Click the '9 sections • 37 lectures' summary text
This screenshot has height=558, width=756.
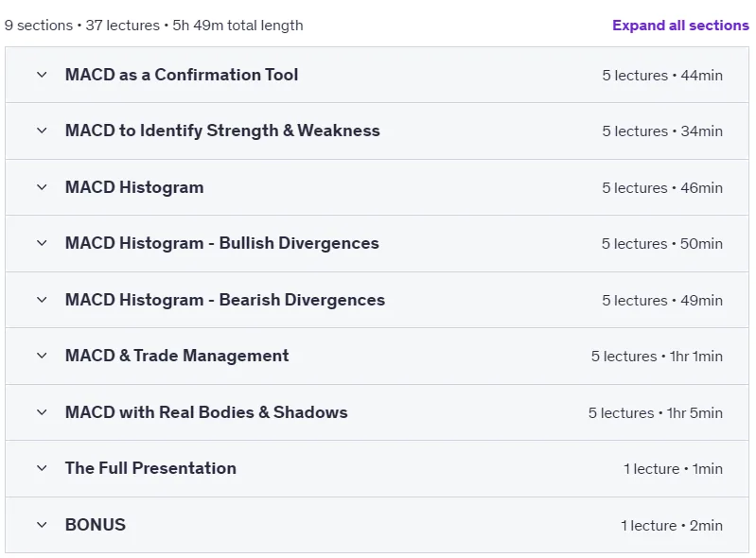(82, 25)
